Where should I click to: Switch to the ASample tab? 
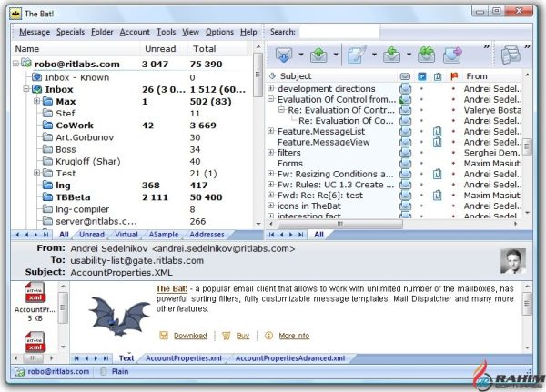point(164,235)
